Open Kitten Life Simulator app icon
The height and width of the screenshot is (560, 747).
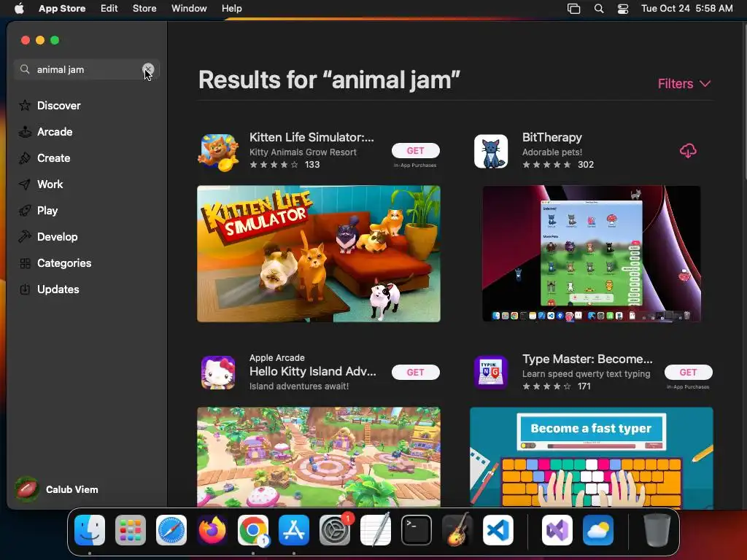[218, 152]
